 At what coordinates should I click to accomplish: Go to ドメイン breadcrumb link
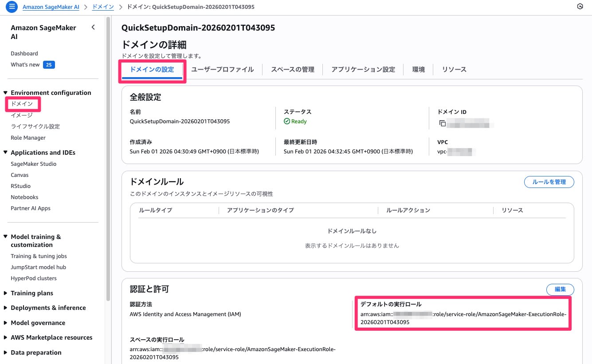coord(103,7)
